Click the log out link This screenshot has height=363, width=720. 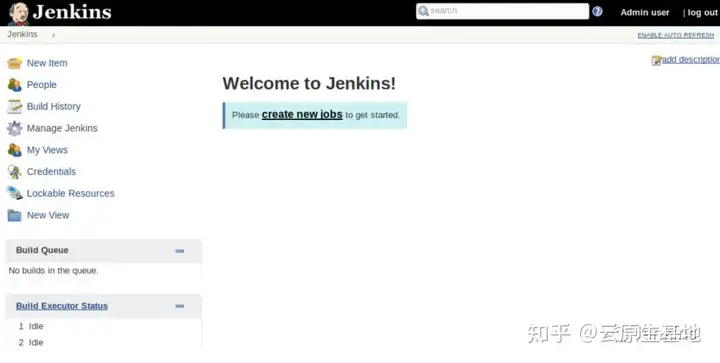click(702, 12)
